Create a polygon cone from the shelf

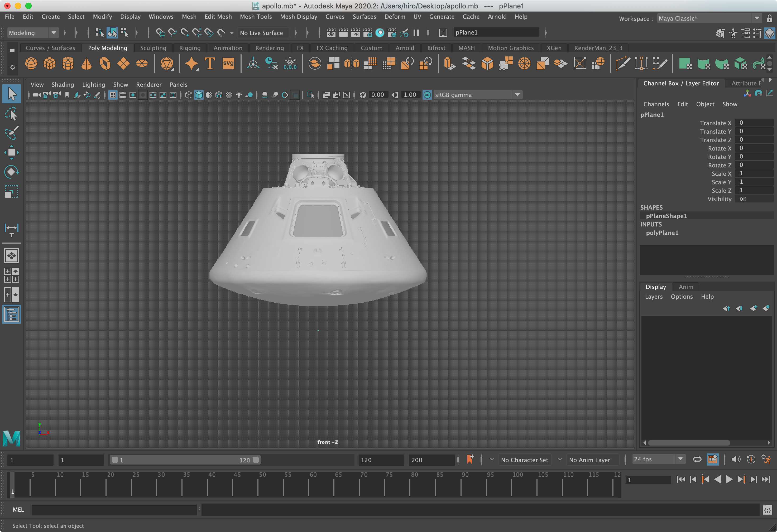click(x=86, y=64)
